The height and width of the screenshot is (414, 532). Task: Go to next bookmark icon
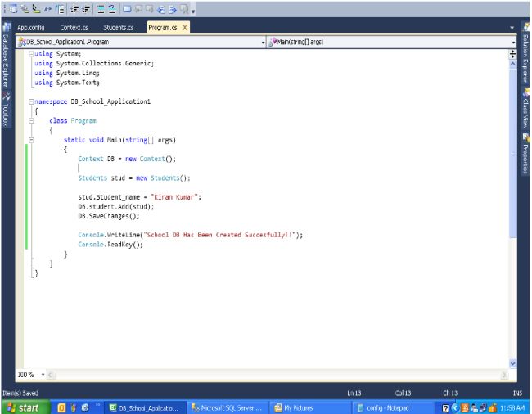click(x=150, y=9)
